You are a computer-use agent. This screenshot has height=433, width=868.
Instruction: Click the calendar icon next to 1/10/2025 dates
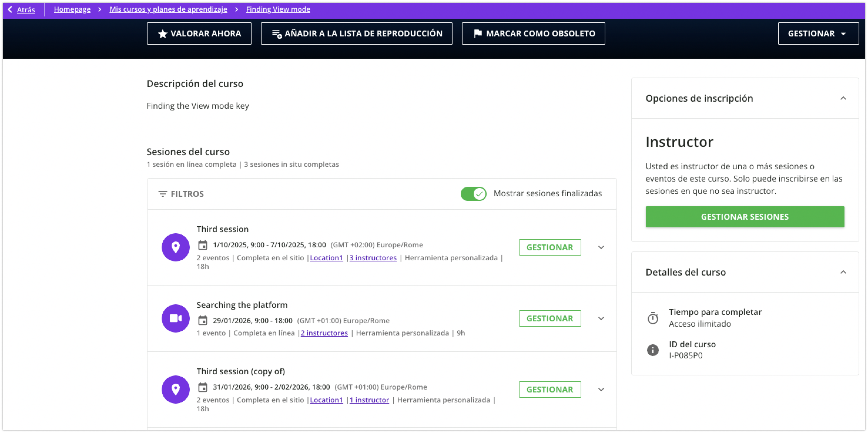pos(202,245)
